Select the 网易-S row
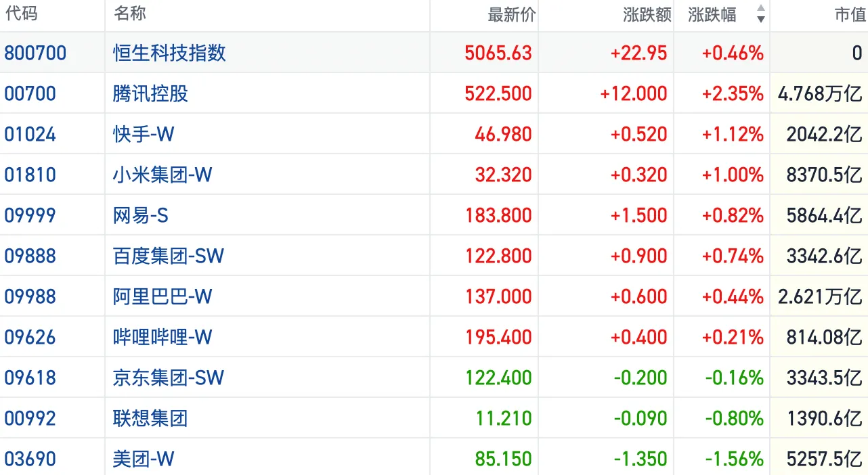 point(141,215)
